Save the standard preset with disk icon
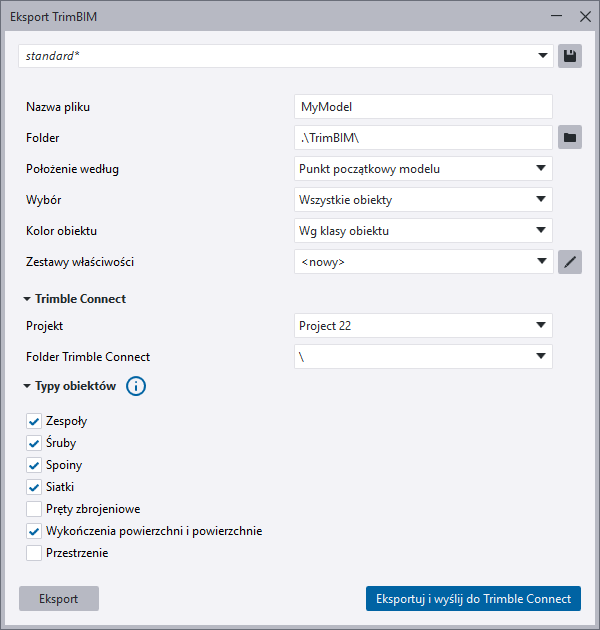 pyautogui.click(x=570, y=56)
